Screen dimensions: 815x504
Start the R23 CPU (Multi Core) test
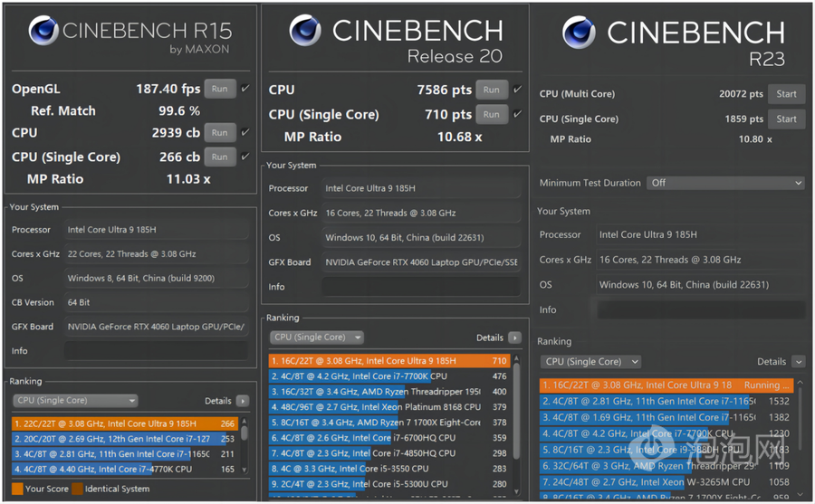pyautogui.click(x=786, y=94)
